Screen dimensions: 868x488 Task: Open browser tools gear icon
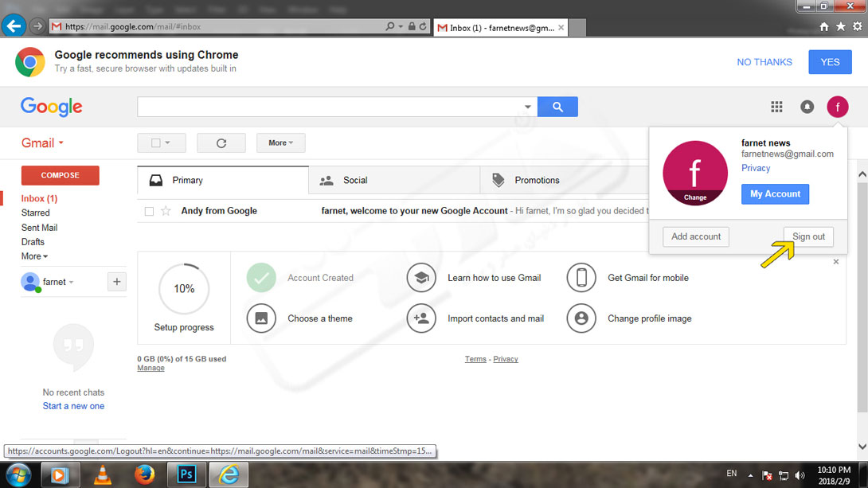tap(857, 26)
